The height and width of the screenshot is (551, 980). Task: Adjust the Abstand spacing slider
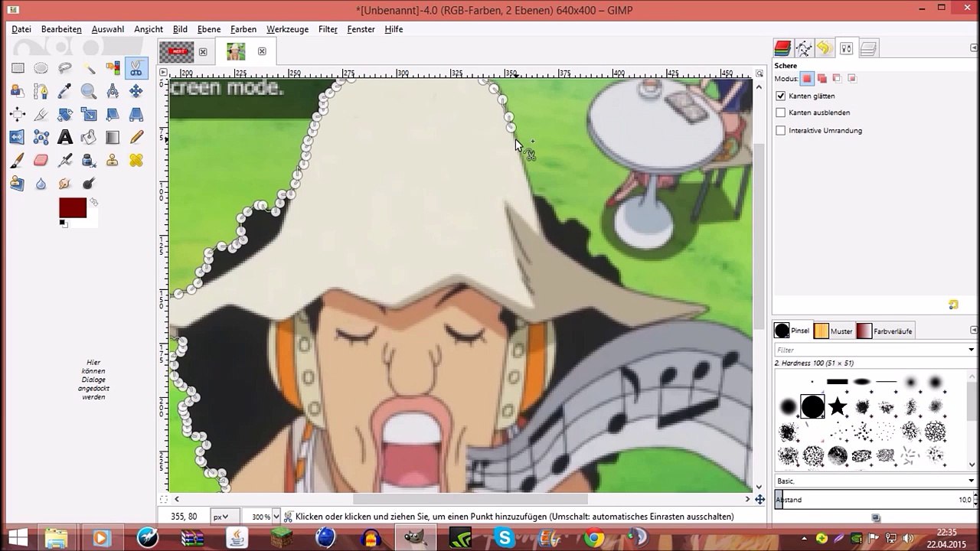(874, 500)
